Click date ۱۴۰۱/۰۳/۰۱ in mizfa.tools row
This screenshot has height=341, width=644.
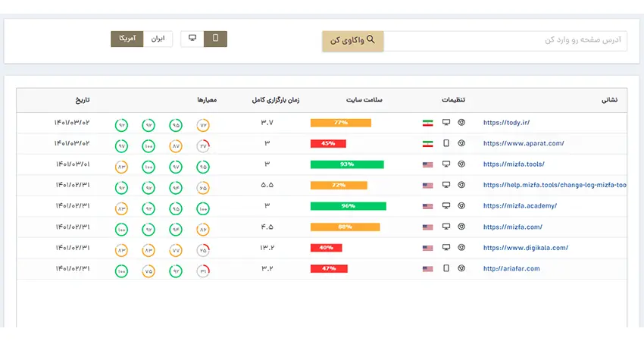click(x=73, y=164)
